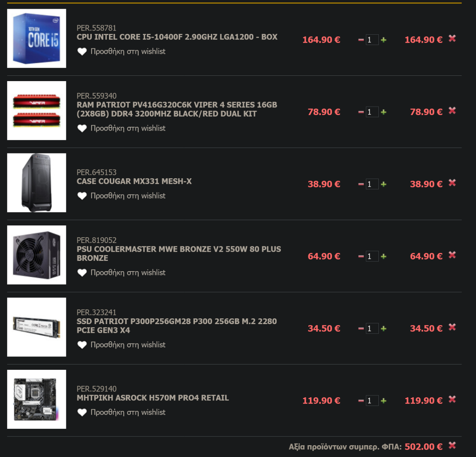The image size is (476, 457).
Task: Remove Patriot Viper RAM from the cart
Action: pyautogui.click(x=452, y=111)
